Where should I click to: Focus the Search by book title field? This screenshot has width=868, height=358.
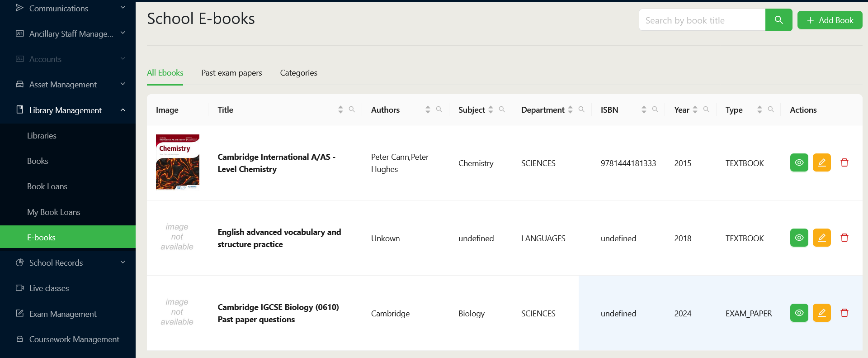tap(702, 20)
